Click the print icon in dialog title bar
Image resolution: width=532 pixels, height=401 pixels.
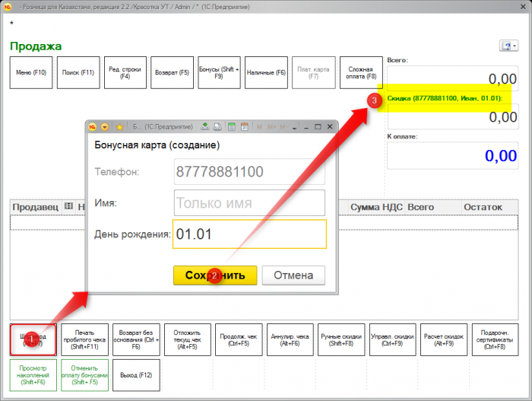click(217, 126)
